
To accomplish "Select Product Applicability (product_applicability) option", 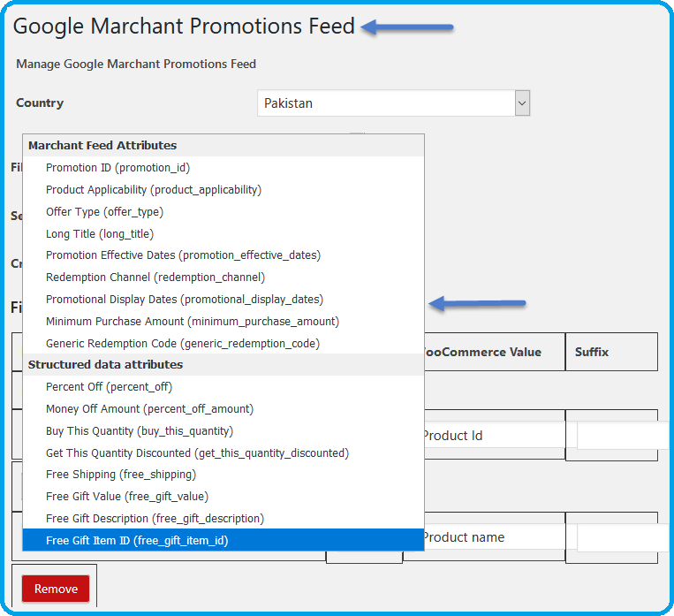I will 223,190.
